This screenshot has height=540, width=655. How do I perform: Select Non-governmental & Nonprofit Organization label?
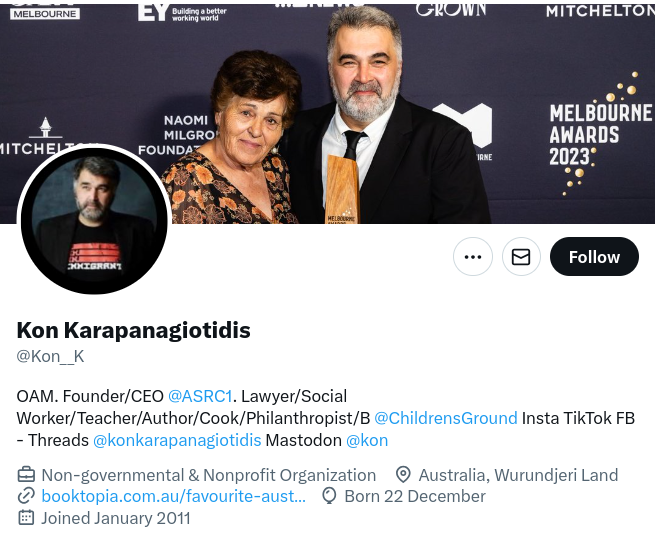[208, 475]
